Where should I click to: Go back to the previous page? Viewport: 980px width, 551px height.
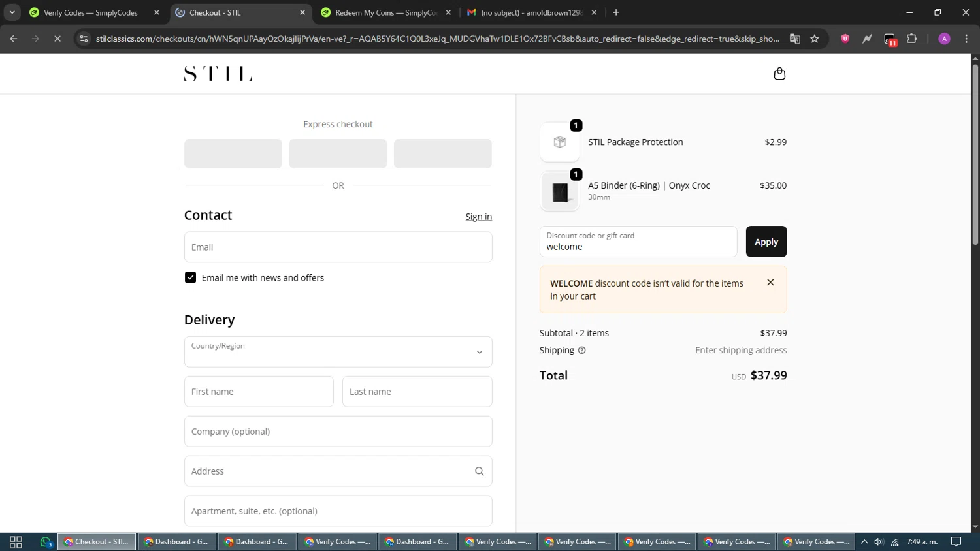click(14, 39)
